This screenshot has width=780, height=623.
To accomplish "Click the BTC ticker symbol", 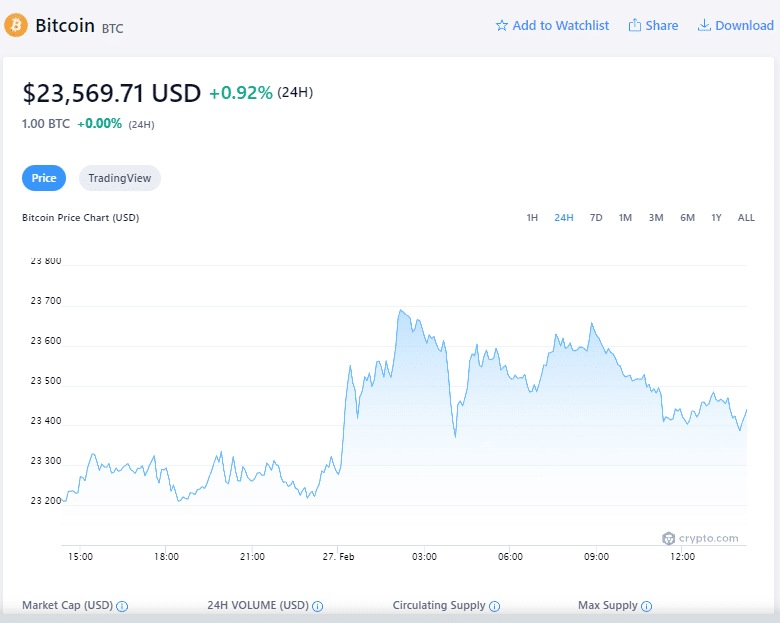I will click(x=112, y=28).
